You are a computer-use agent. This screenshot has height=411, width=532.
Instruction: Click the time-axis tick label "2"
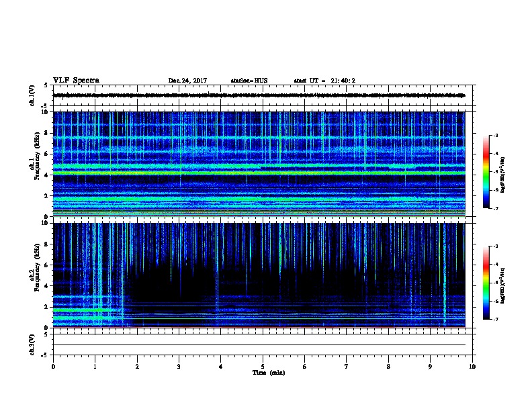pos(137,367)
